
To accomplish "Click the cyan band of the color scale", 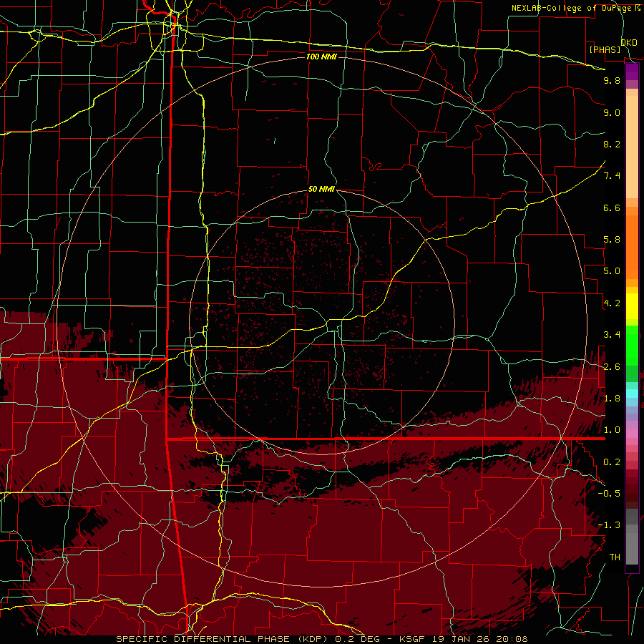I will click(632, 394).
